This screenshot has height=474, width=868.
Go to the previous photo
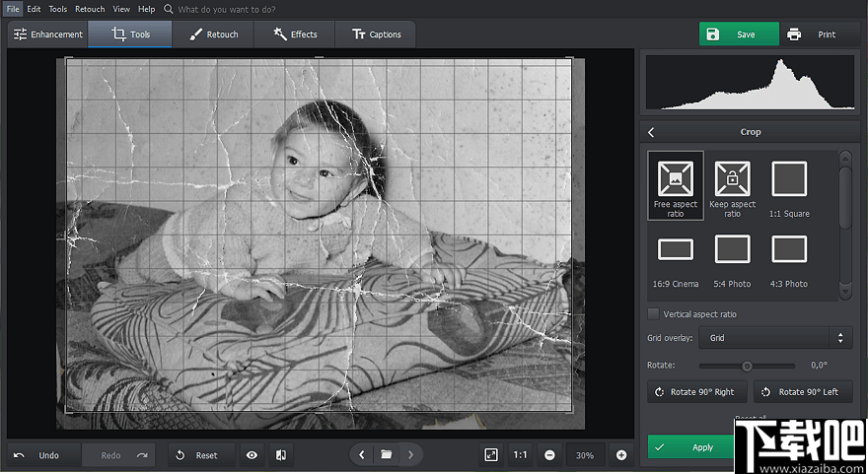coord(361,454)
